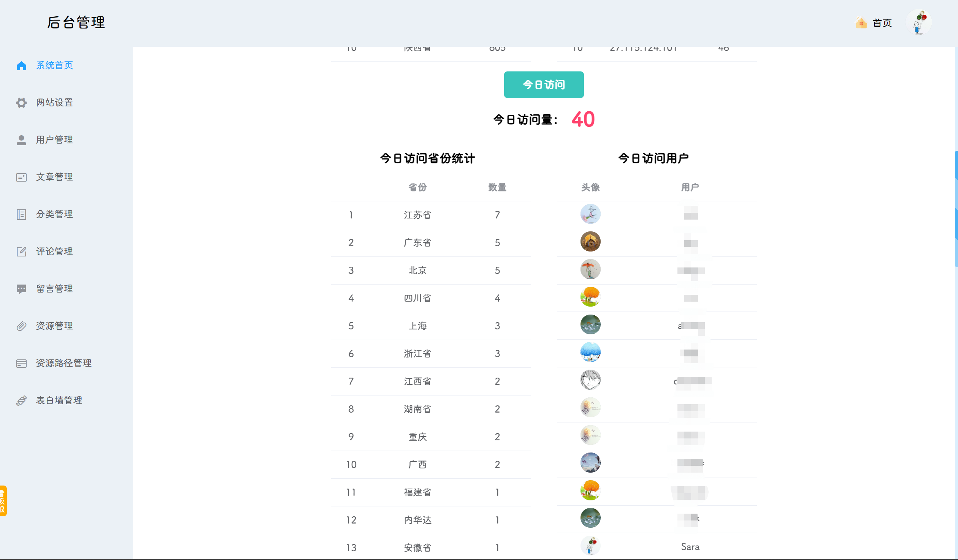
Task: Open the 分类管理 sidebar entry
Action: tap(54, 214)
